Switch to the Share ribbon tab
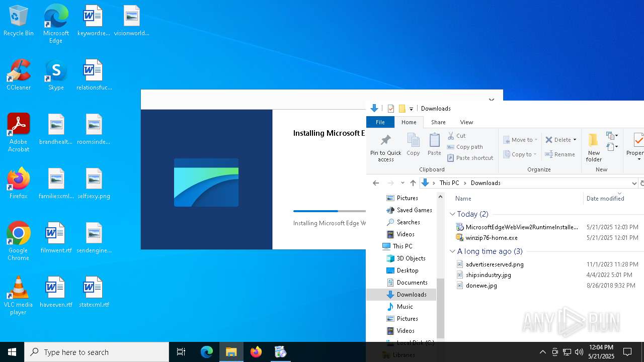 click(438, 122)
